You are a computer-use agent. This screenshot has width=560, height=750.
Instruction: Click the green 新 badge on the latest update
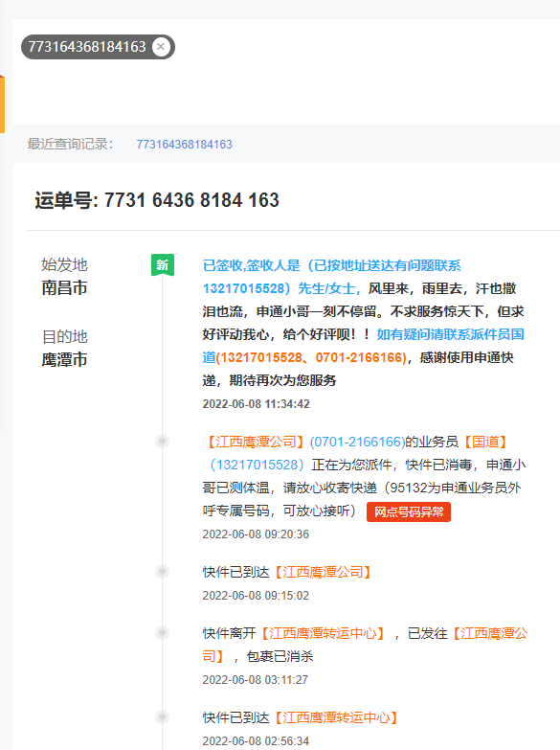pyautogui.click(x=163, y=264)
